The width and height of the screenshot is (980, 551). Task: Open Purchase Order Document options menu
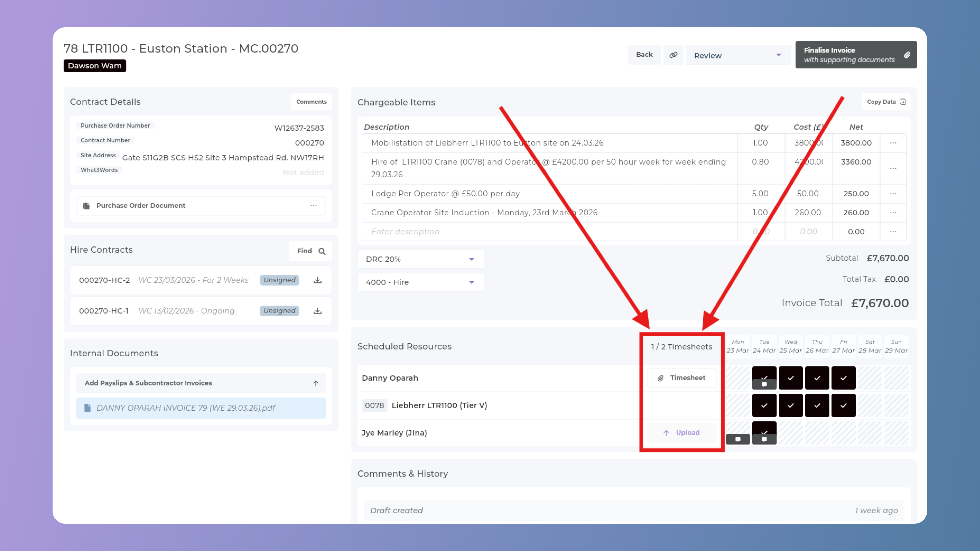pyautogui.click(x=313, y=206)
